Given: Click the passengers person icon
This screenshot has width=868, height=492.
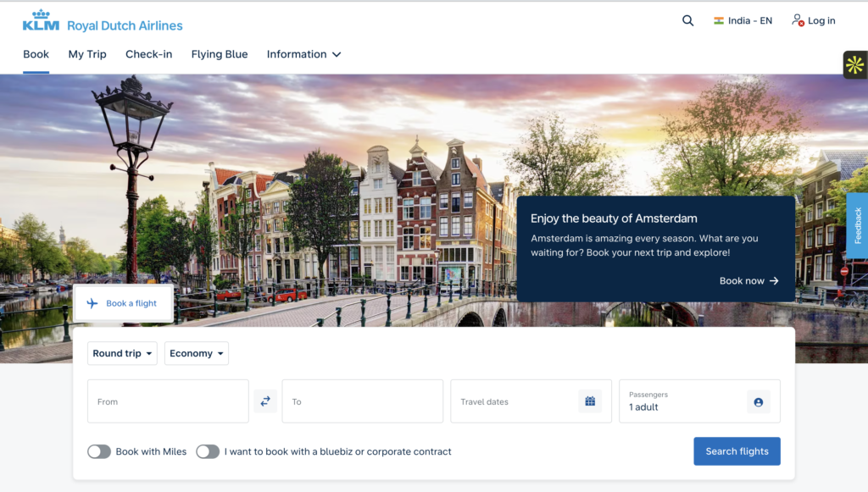Looking at the screenshot, I should coord(759,402).
